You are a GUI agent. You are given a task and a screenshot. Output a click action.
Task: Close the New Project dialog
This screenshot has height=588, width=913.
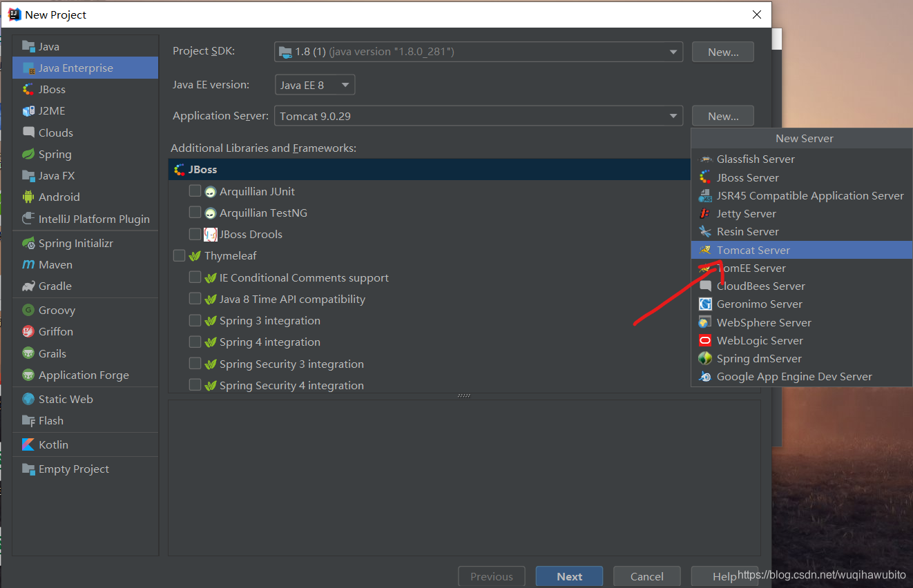click(x=756, y=14)
